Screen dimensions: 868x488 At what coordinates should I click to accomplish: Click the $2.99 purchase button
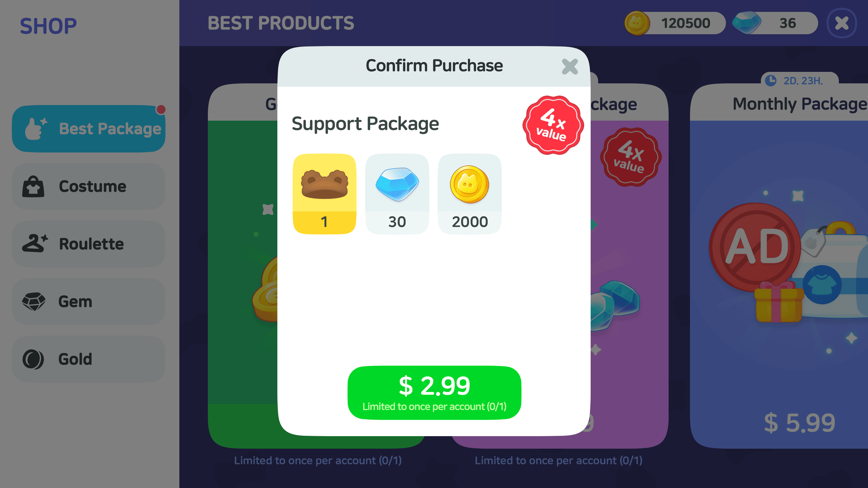coord(434,393)
